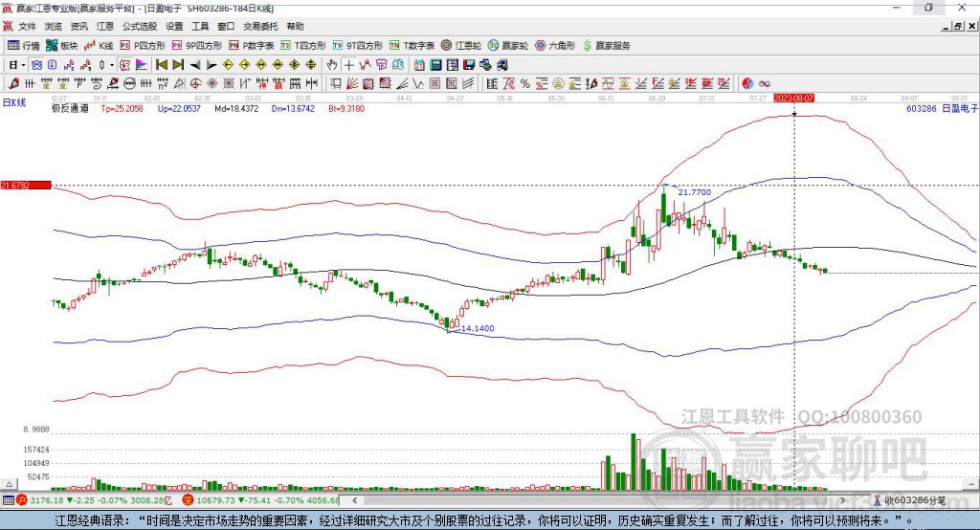
Task: Collapse volume panel with up-triangle button
Action: (9, 484)
